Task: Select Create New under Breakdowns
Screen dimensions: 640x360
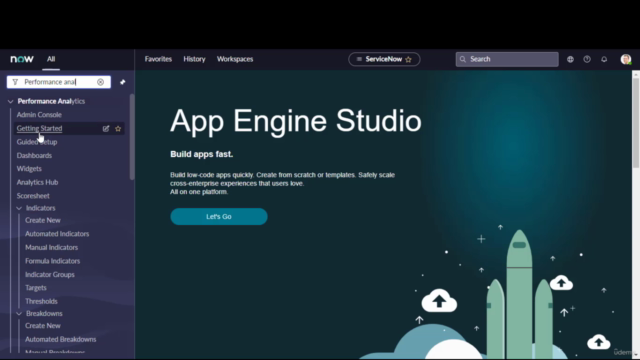Action: point(43,326)
